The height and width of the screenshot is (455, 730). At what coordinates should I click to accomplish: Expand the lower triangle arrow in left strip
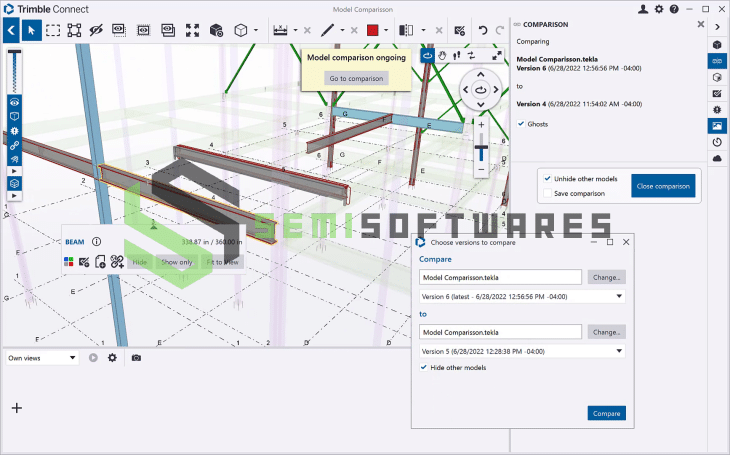click(14, 196)
